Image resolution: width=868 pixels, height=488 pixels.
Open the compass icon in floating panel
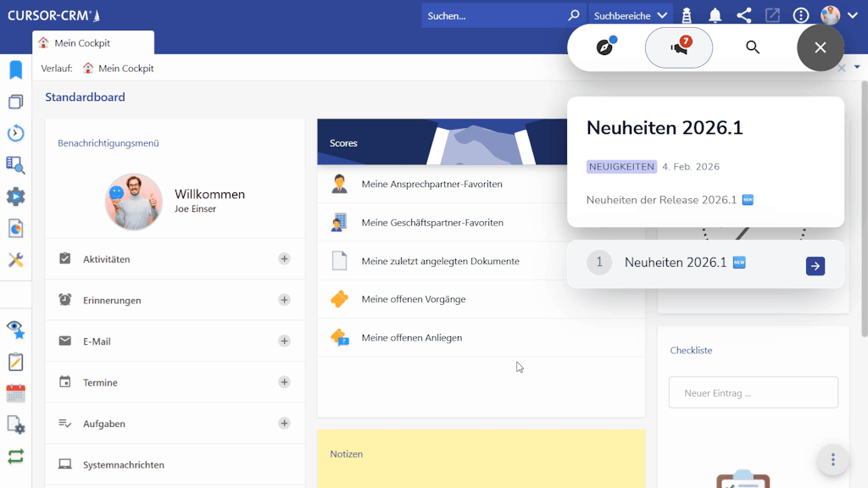604,47
